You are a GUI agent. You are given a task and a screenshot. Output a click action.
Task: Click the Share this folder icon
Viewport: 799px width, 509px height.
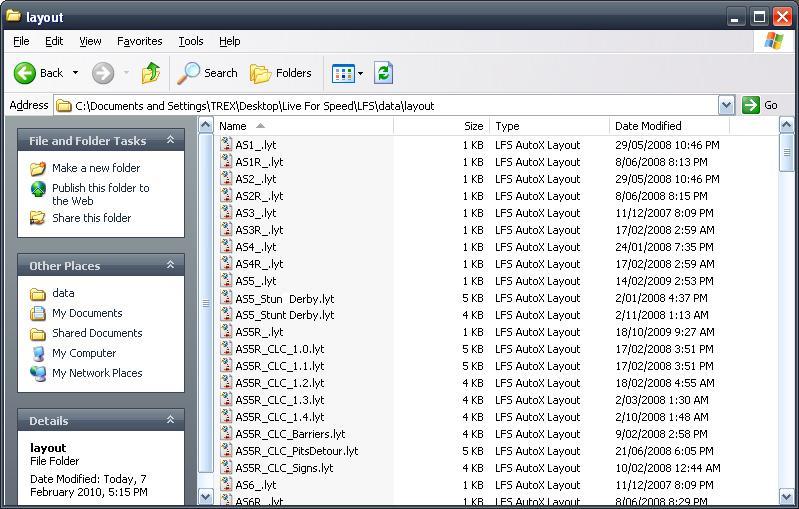click(38, 218)
